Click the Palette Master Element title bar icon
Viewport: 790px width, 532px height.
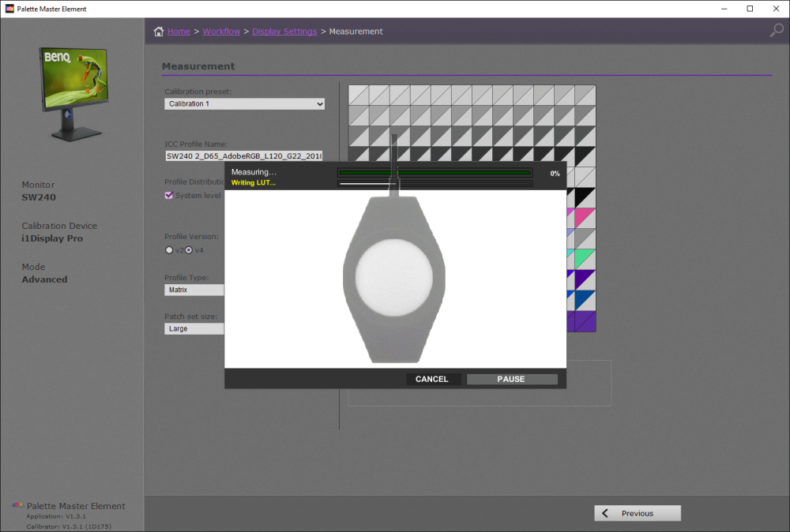coord(9,9)
